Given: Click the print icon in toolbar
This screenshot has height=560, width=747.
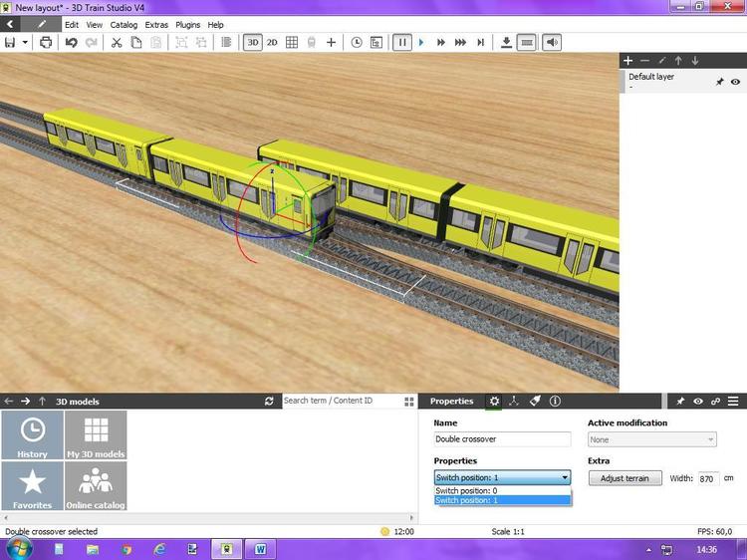Looking at the screenshot, I should pyautogui.click(x=45, y=43).
